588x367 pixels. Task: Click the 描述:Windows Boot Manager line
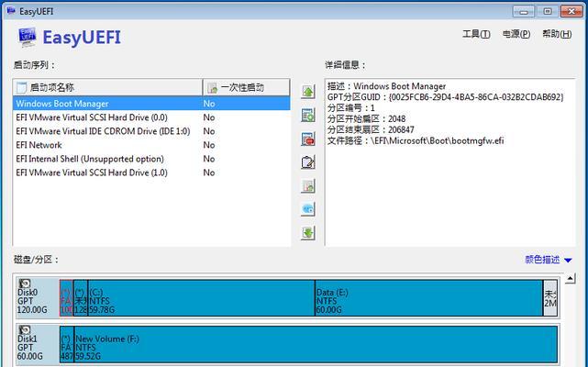point(386,86)
